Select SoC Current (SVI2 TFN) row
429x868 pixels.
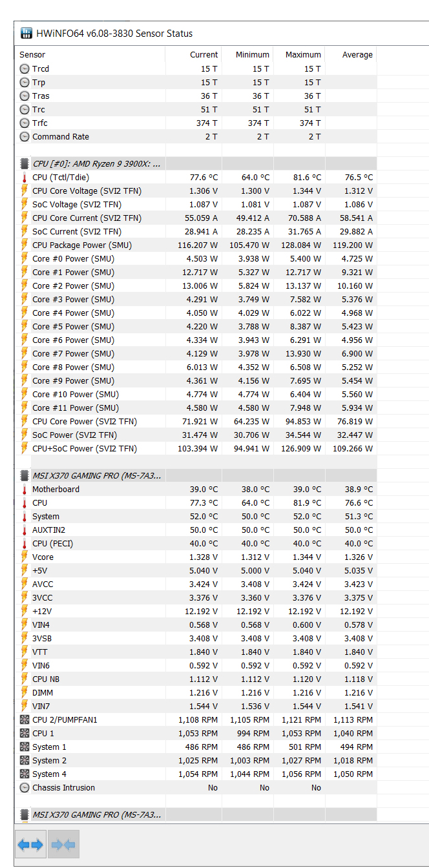(x=196, y=231)
